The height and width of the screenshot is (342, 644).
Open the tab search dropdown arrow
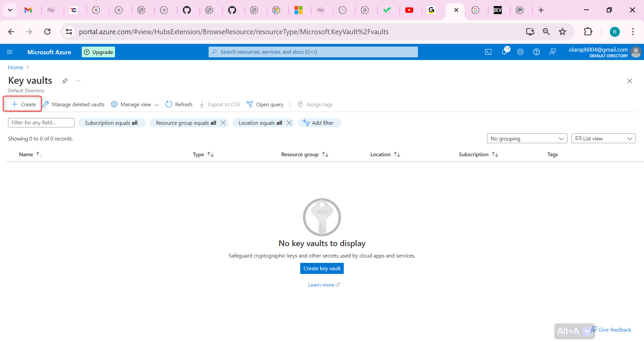10,10
